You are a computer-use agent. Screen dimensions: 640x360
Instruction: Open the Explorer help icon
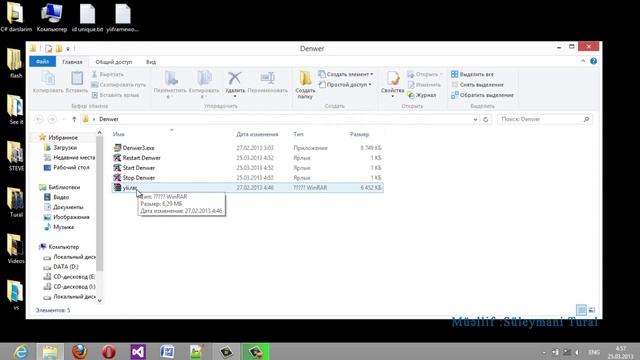tap(593, 61)
